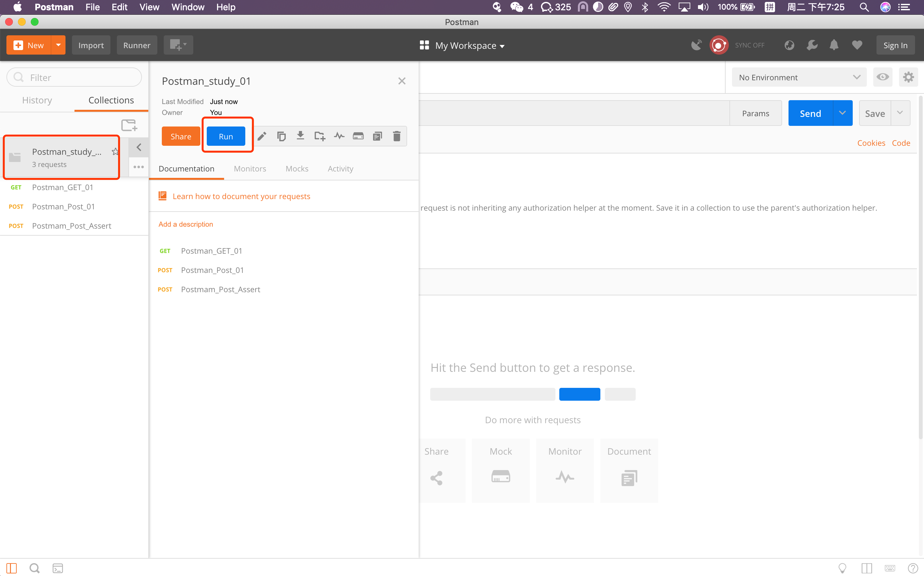
Task: Open the File menu in menu bar
Action: [x=92, y=7]
